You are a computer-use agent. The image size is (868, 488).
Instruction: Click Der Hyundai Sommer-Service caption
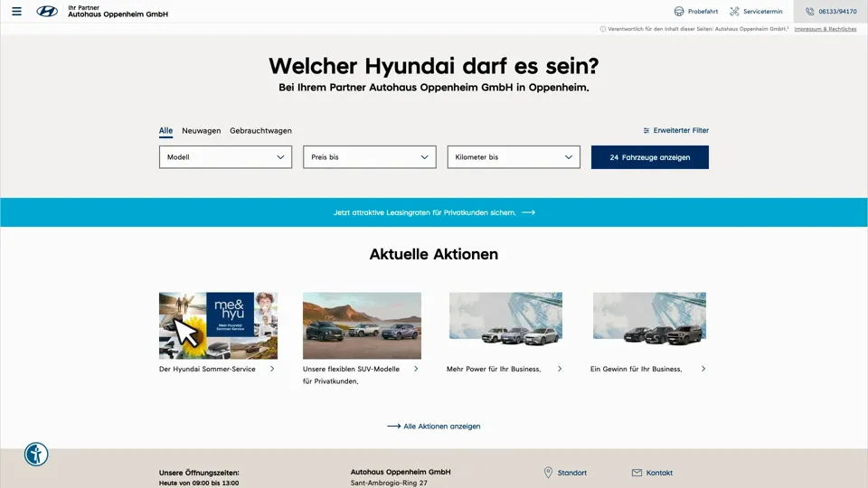[x=207, y=369]
